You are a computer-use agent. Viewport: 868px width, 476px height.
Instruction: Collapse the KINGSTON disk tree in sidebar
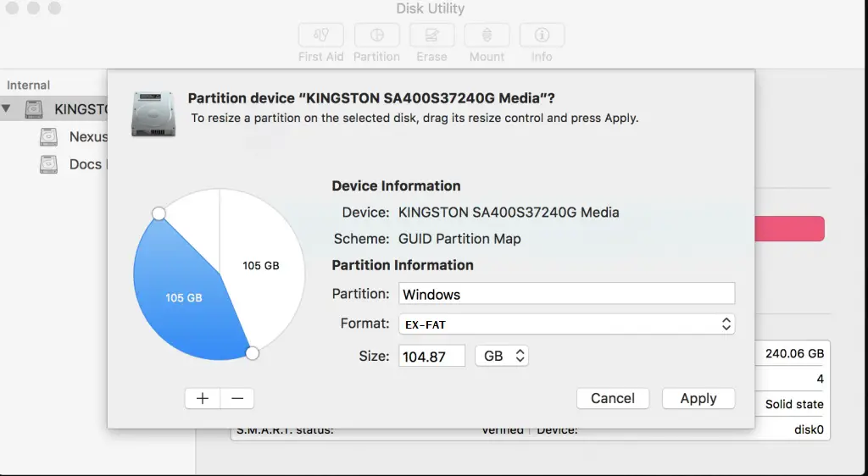pyautogui.click(x=6, y=109)
